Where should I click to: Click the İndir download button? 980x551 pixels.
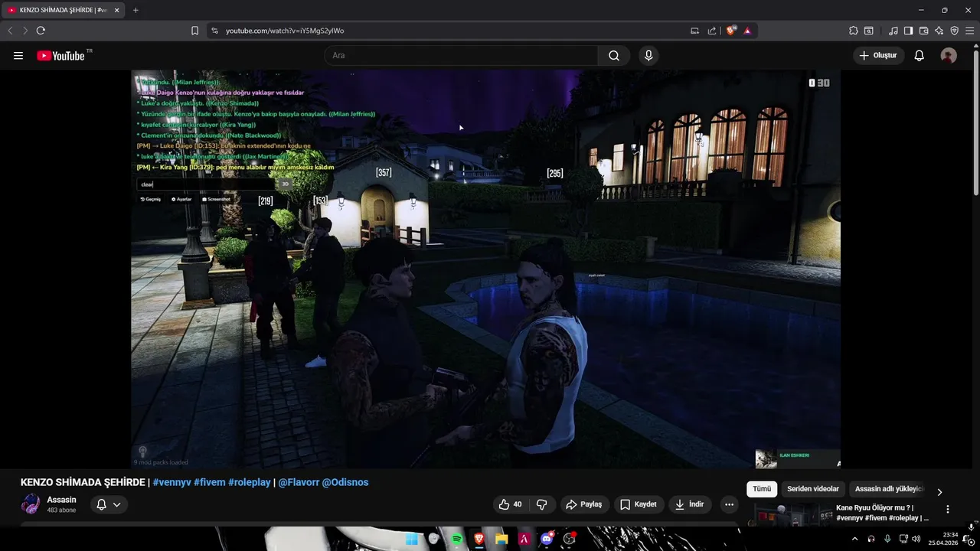pos(690,504)
